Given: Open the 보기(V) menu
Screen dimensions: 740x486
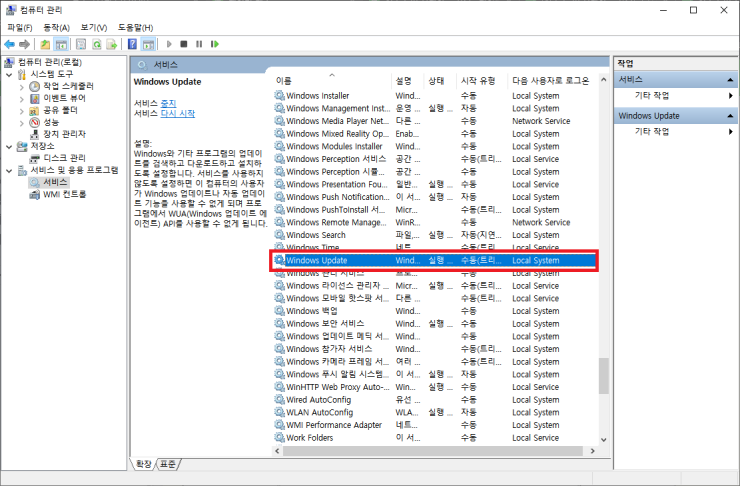Looking at the screenshot, I should (x=93, y=28).
